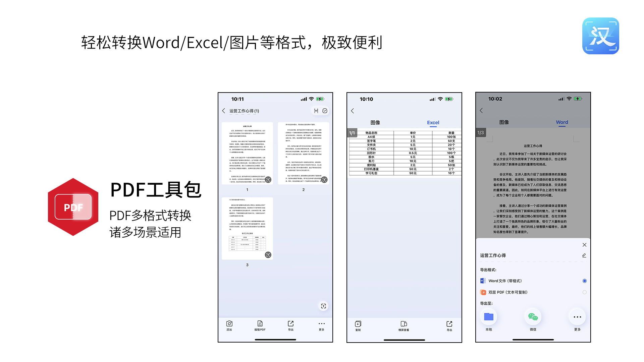Open the 更多 three-dot menu in the first phone's toolbar
644x362 pixels.
click(x=321, y=324)
